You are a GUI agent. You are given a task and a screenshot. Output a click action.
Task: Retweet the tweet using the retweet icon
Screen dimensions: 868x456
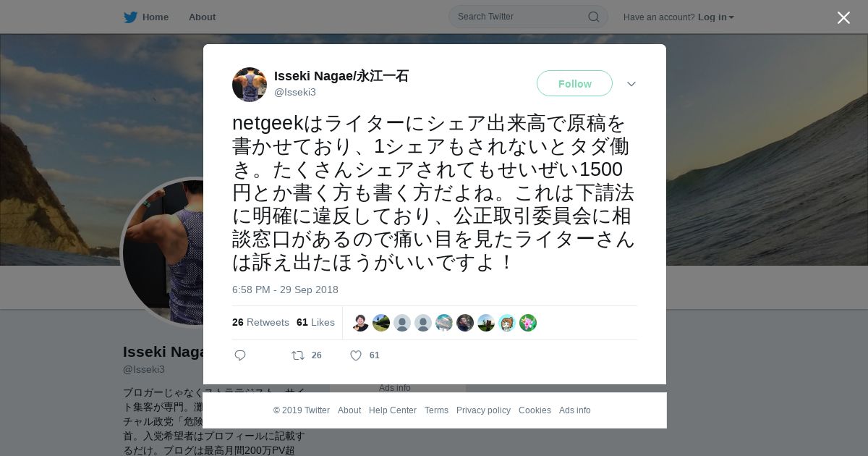click(297, 355)
